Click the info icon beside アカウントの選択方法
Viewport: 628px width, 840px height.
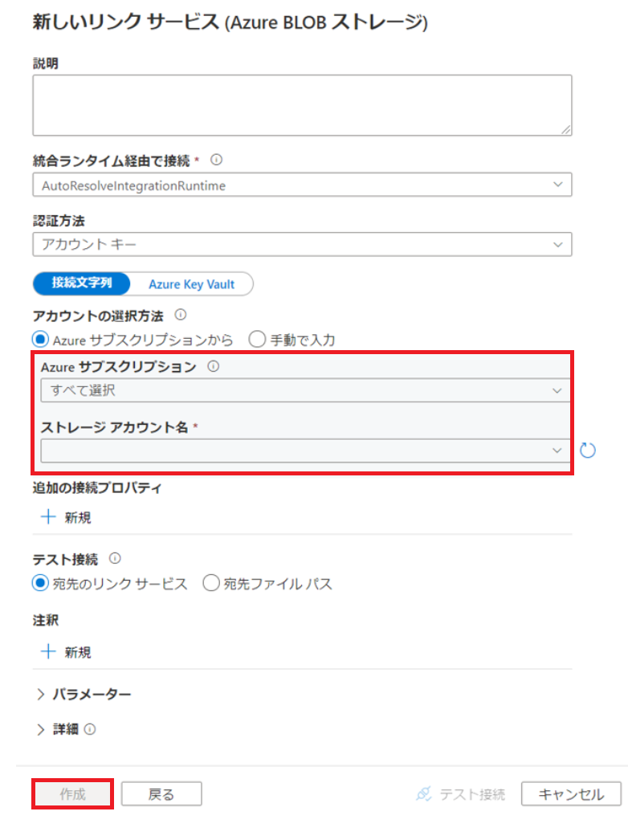[x=180, y=316]
